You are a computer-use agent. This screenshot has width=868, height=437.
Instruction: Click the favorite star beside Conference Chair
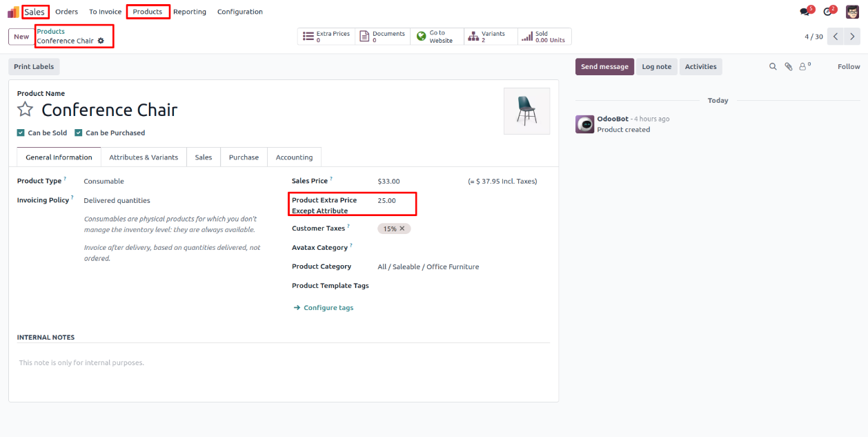[x=26, y=110]
